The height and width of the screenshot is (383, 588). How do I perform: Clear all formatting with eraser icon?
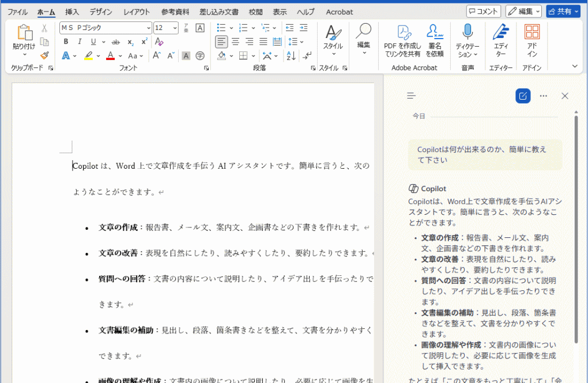point(159,41)
